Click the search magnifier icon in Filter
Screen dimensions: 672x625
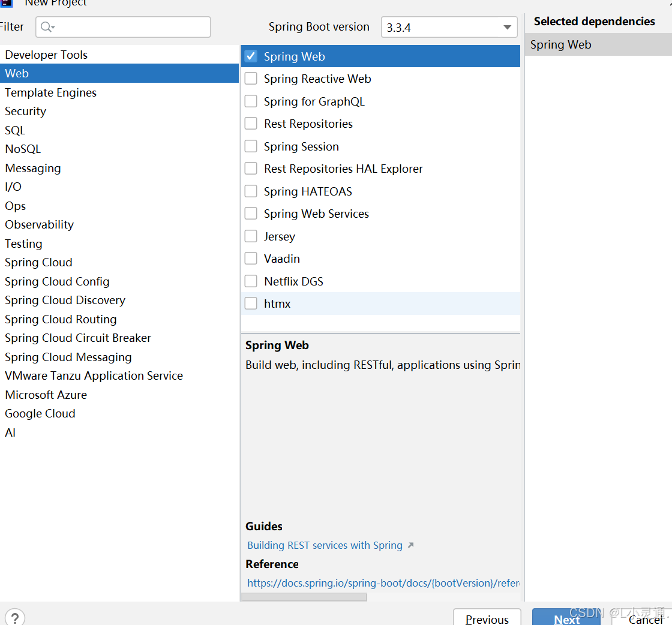point(47,27)
